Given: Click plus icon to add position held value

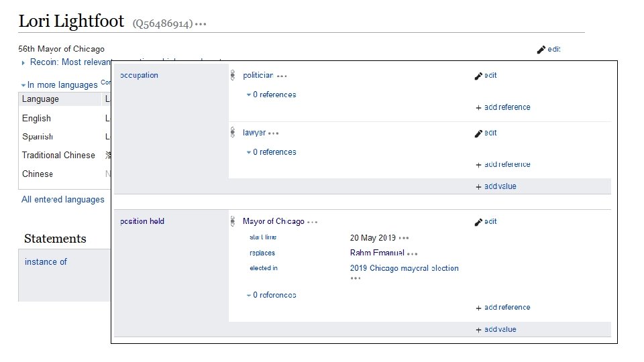Looking at the screenshot, I should click(x=478, y=330).
